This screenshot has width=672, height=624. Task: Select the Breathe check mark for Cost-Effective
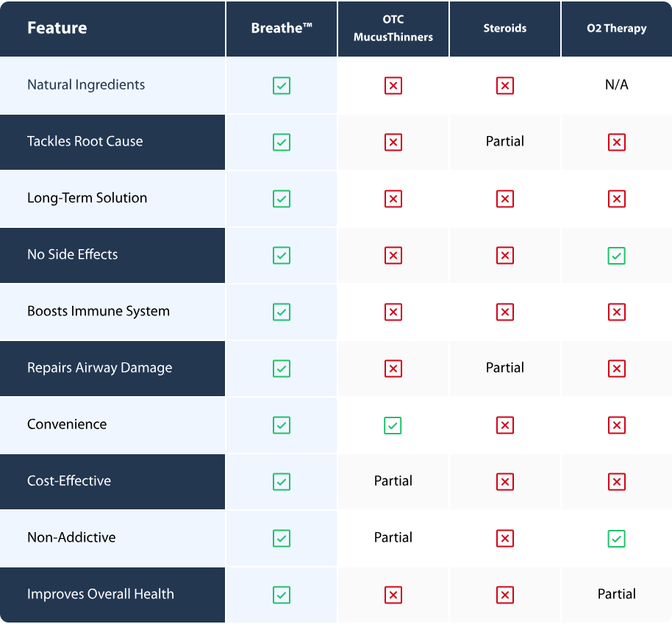click(x=282, y=481)
